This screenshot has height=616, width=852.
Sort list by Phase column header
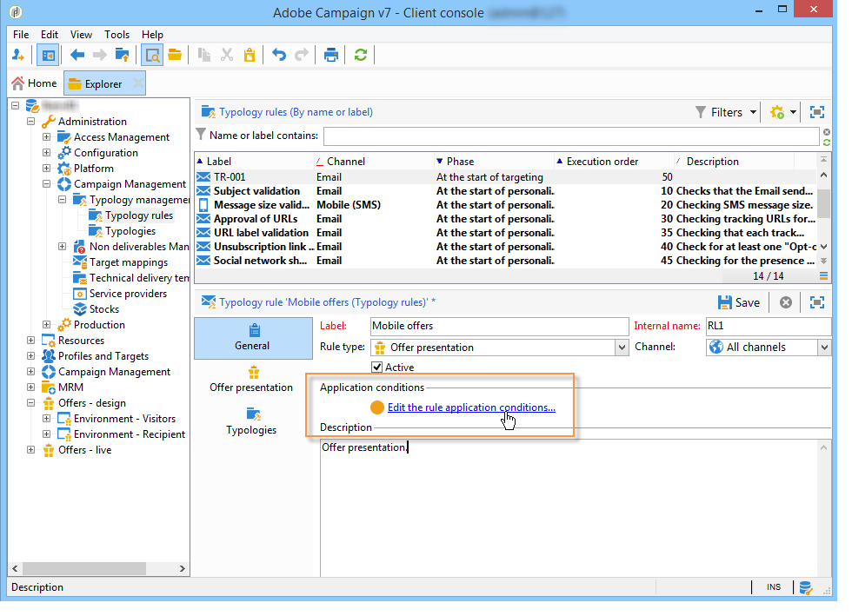[x=494, y=162]
